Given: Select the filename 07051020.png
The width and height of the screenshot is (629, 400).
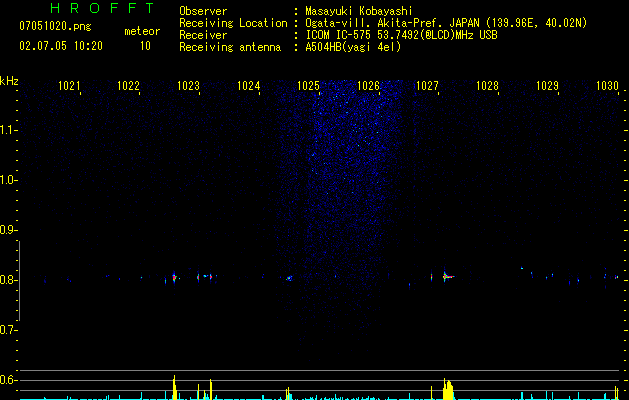Looking at the screenshot, I should click(x=55, y=27).
